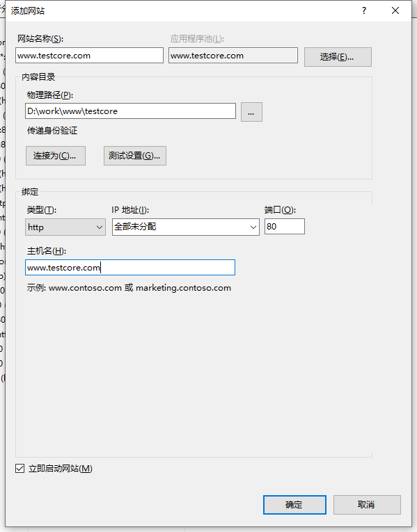Click the 应用程序池(L) label

(197, 39)
